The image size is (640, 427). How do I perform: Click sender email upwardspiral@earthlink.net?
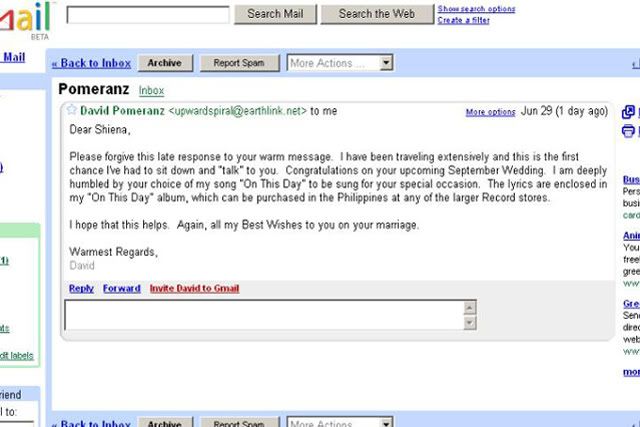point(237,111)
